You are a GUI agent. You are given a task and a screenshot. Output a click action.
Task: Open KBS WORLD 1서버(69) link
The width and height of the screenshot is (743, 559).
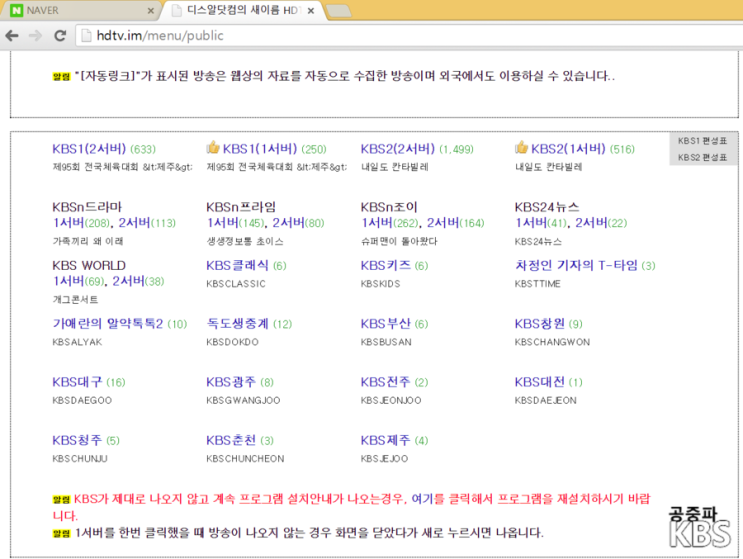tap(78, 281)
